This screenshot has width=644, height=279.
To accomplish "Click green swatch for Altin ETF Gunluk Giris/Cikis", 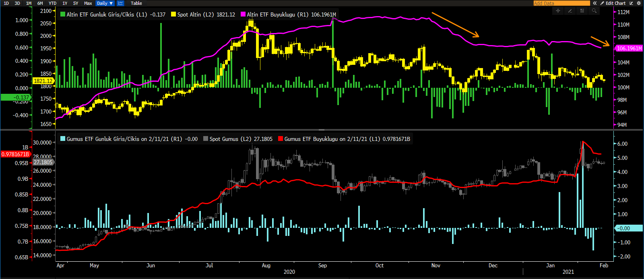I will point(63,14).
